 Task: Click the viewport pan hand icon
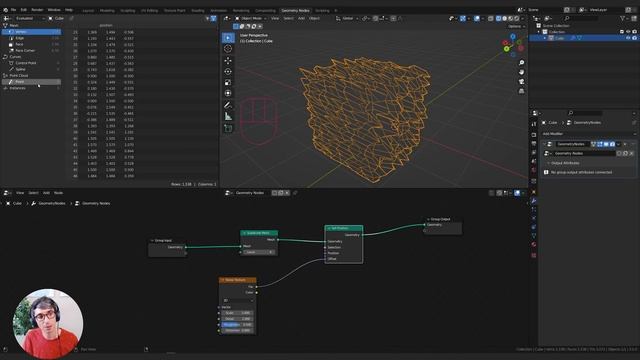coord(521,72)
